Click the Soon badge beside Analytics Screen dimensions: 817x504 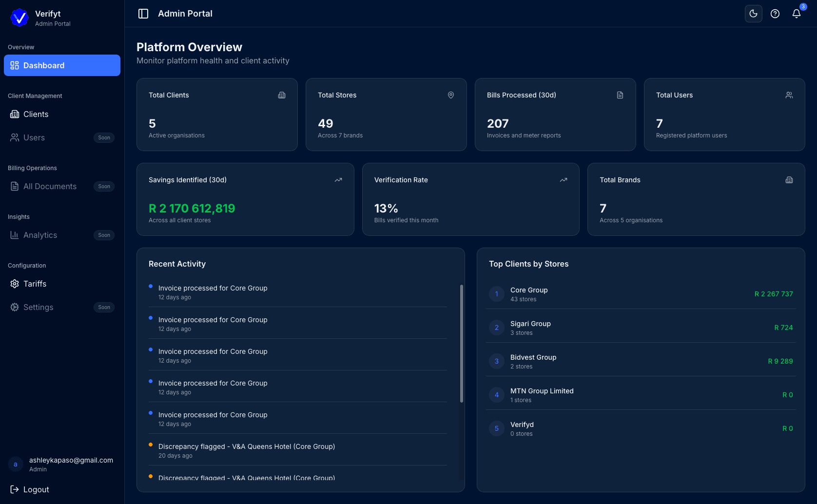(x=104, y=235)
